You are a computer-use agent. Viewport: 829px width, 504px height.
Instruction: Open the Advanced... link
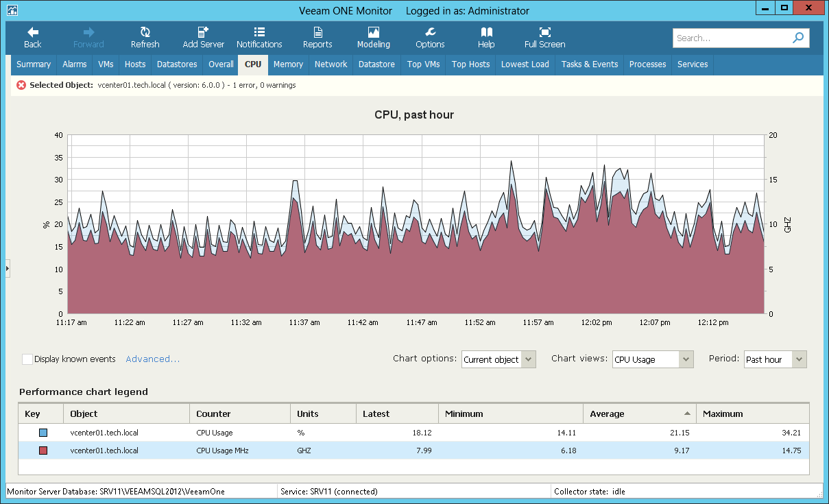[152, 359]
